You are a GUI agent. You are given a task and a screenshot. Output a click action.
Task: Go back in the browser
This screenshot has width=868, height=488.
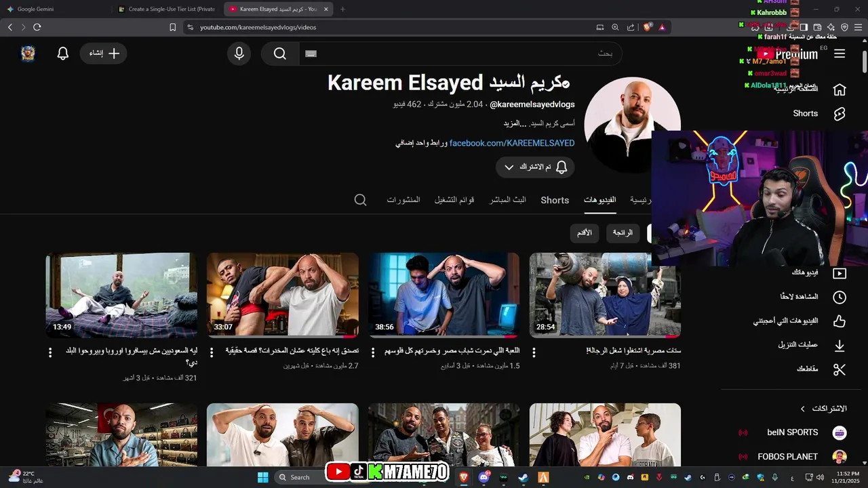pos(10,27)
